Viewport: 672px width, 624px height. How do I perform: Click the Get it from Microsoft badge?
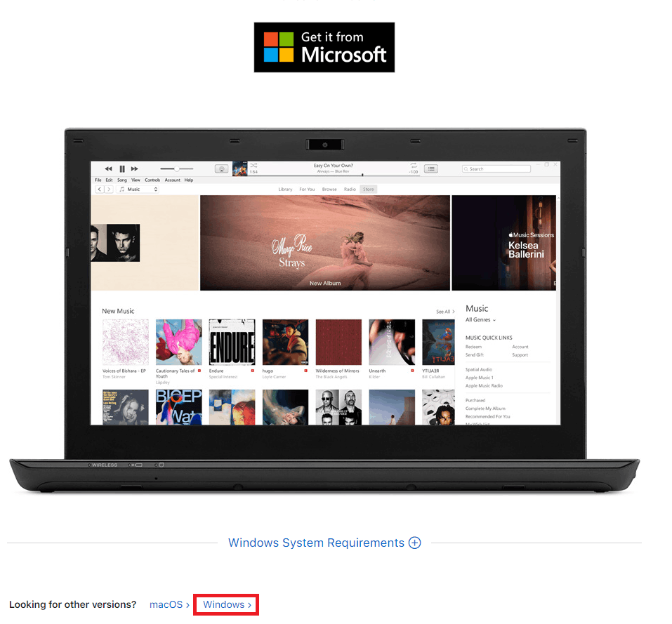pyautogui.click(x=324, y=47)
